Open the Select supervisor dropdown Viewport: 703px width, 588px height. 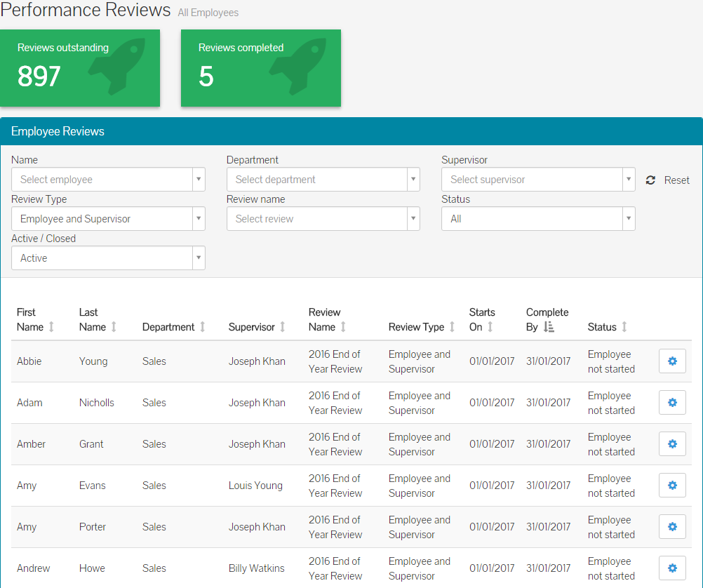tap(538, 180)
